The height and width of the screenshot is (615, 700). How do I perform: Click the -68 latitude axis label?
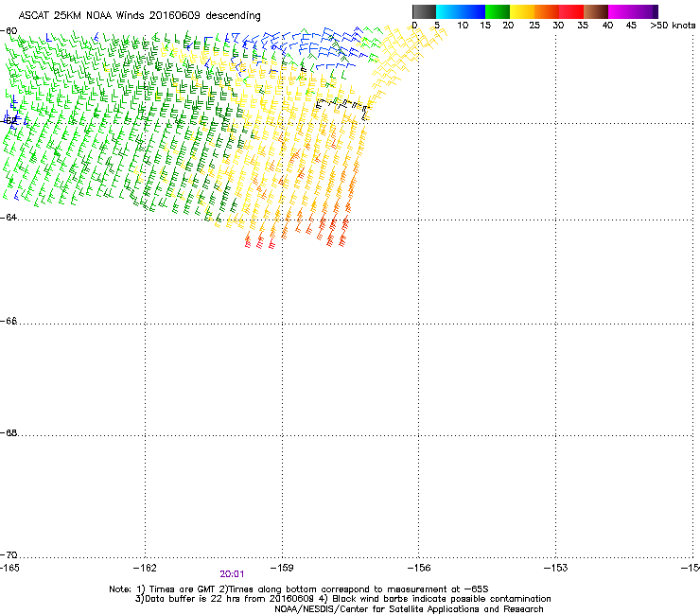point(9,432)
